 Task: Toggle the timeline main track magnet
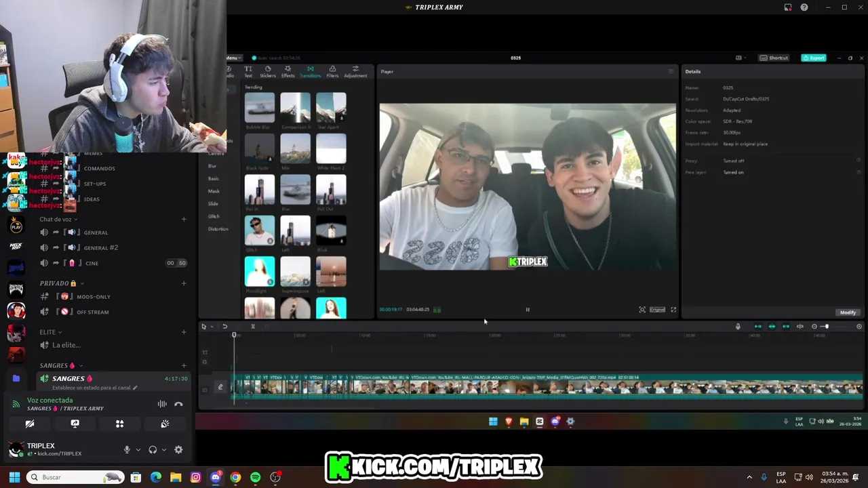pyautogui.click(x=757, y=327)
